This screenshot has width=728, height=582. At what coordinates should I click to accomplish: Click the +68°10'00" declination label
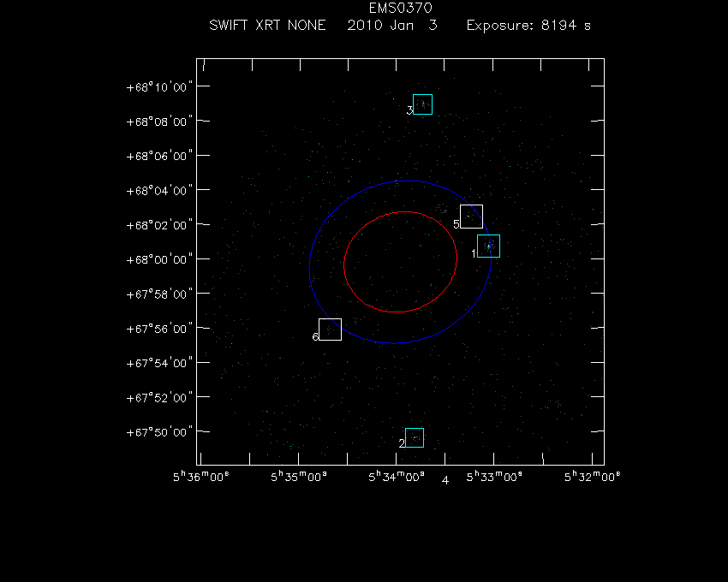[x=159, y=87]
